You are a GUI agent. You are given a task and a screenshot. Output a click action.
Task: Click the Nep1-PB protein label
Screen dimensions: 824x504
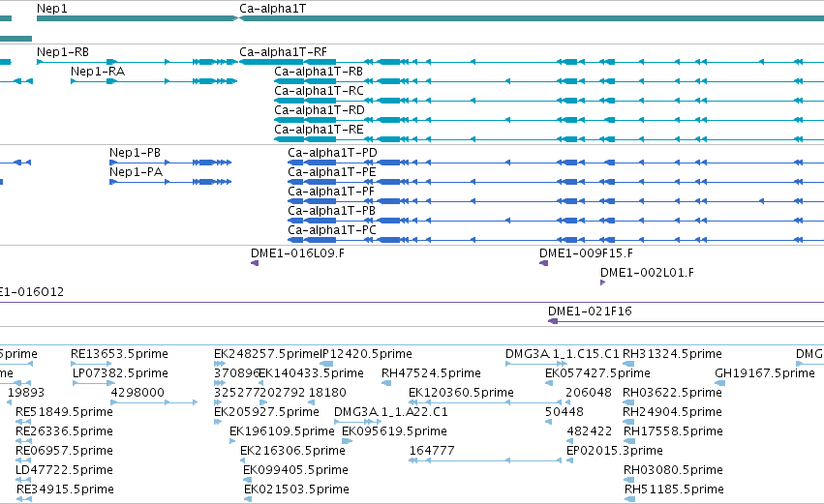pos(135,153)
